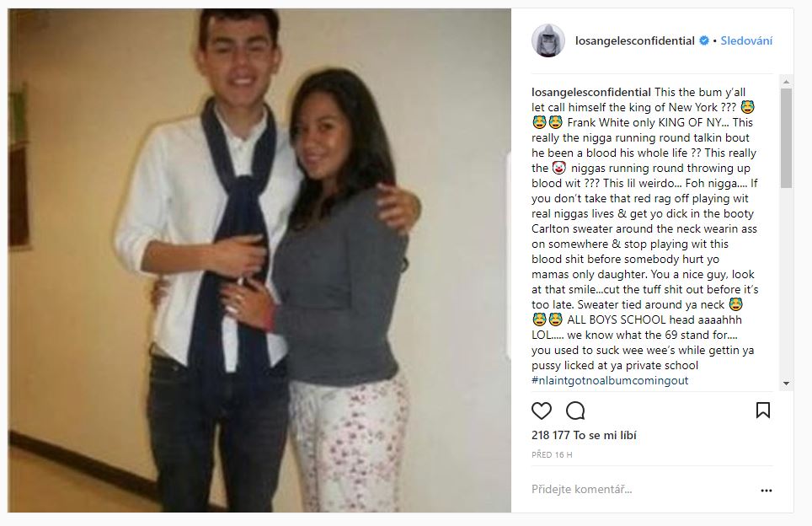The height and width of the screenshot is (526, 812).
Task: Click the To se mi líbí label
Action: pyautogui.click(x=605, y=435)
